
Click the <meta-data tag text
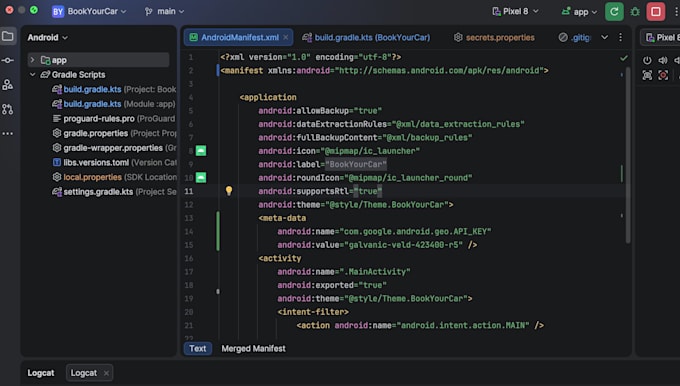282,218
